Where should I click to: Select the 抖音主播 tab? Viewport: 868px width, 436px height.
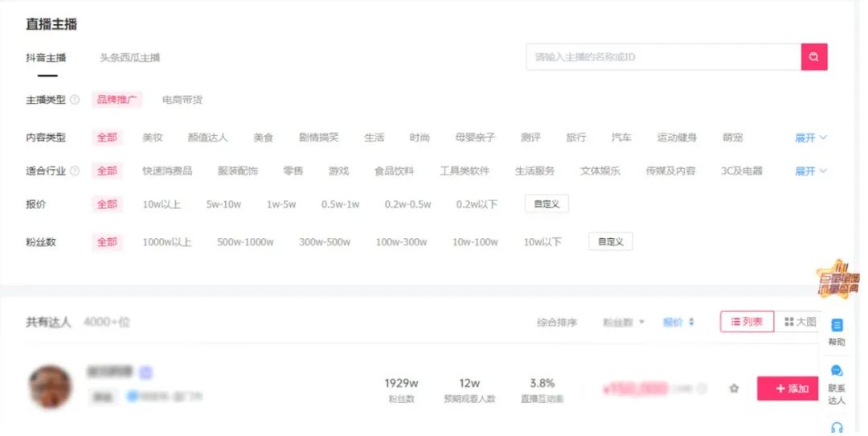46,58
